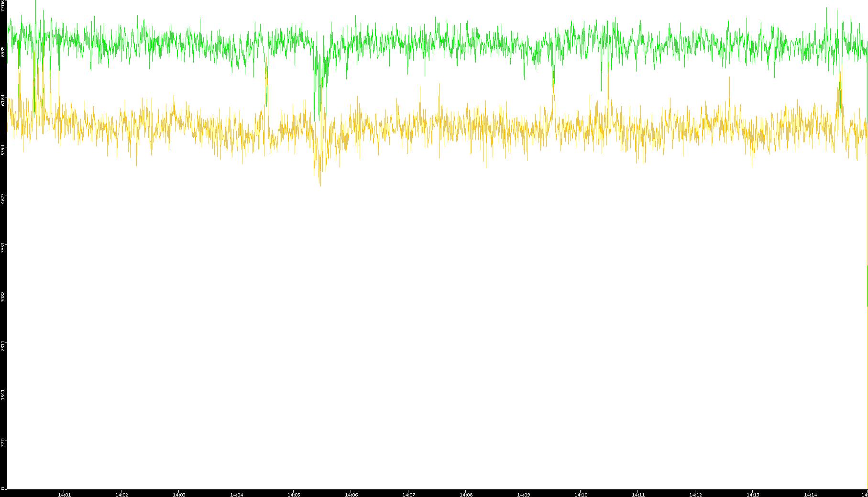The image size is (868, 497).
Task: Select the 1541 label on the vertical axis
Action: click(3, 395)
